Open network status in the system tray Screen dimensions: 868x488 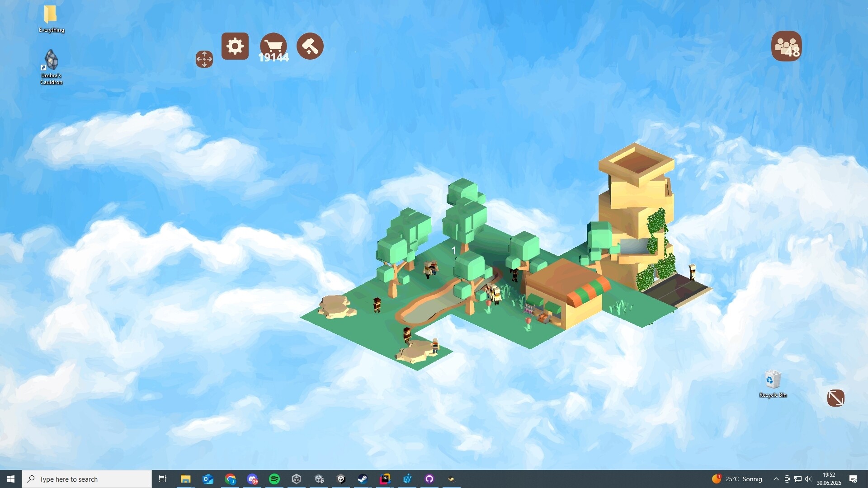click(x=798, y=479)
